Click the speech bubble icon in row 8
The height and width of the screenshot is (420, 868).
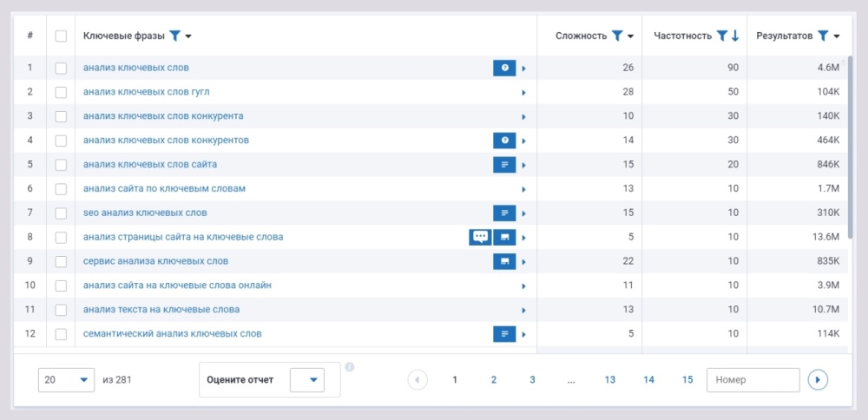pos(480,237)
